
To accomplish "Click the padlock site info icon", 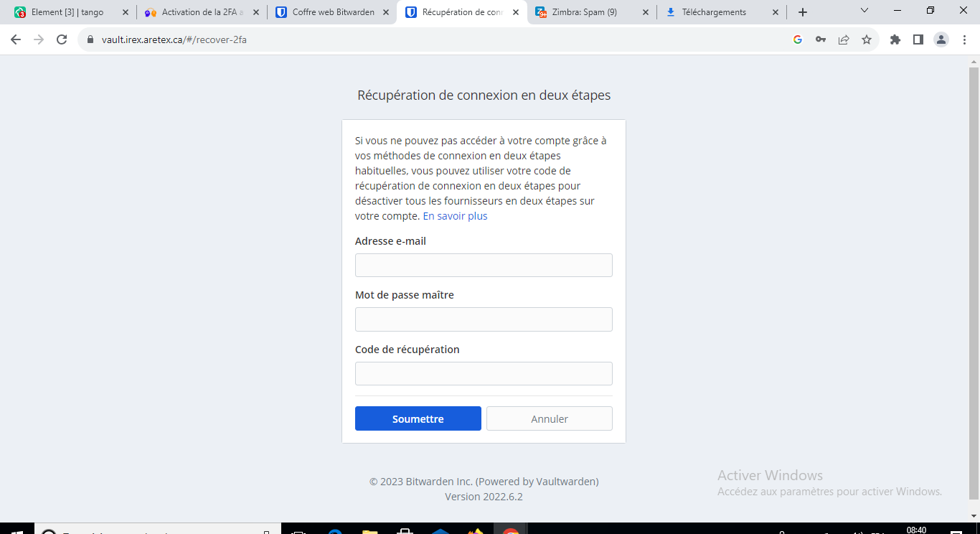I will click(90, 40).
